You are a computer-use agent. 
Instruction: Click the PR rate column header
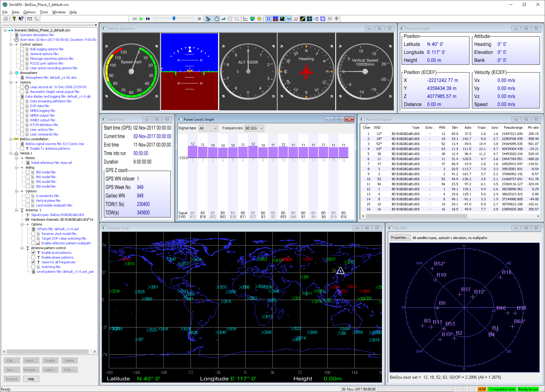(533, 128)
